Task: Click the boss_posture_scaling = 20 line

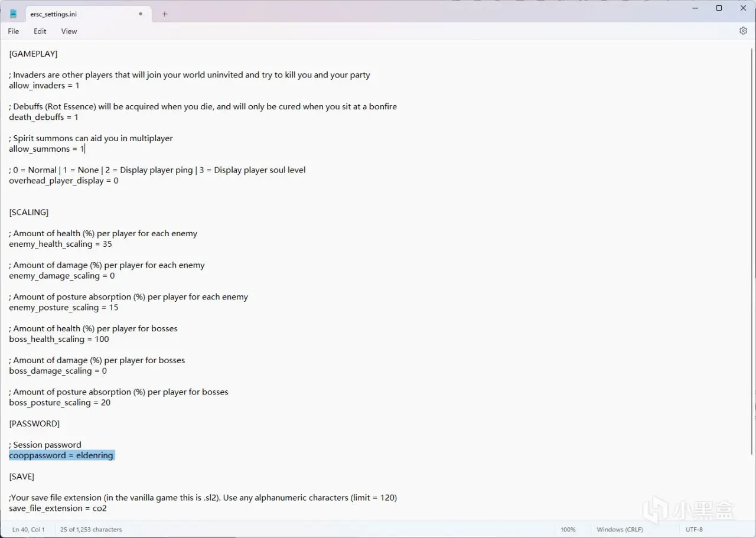Action: click(x=60, y=403)
